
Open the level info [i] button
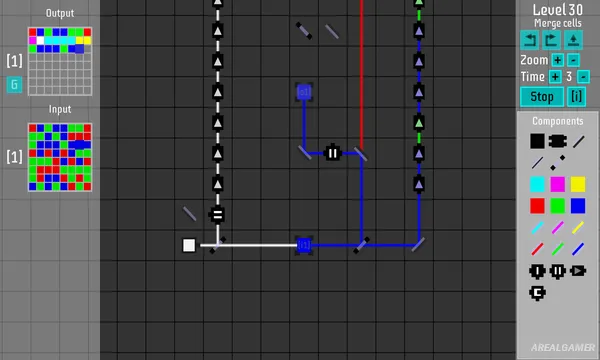576,97
